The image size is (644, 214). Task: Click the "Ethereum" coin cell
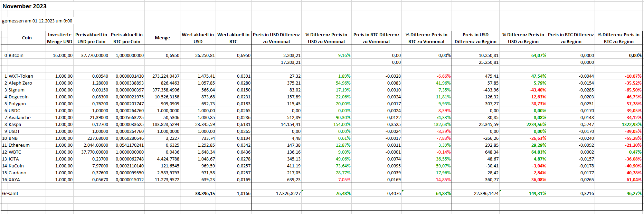19,145
